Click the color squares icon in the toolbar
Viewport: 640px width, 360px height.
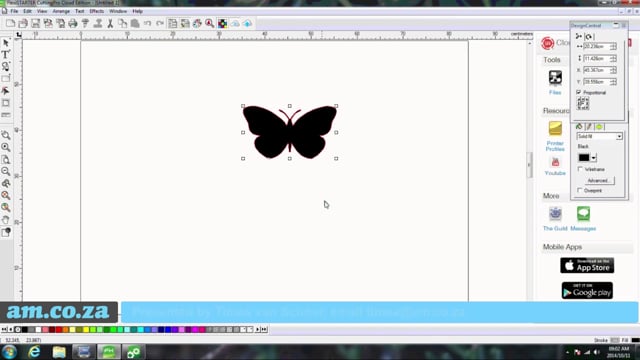222,24
